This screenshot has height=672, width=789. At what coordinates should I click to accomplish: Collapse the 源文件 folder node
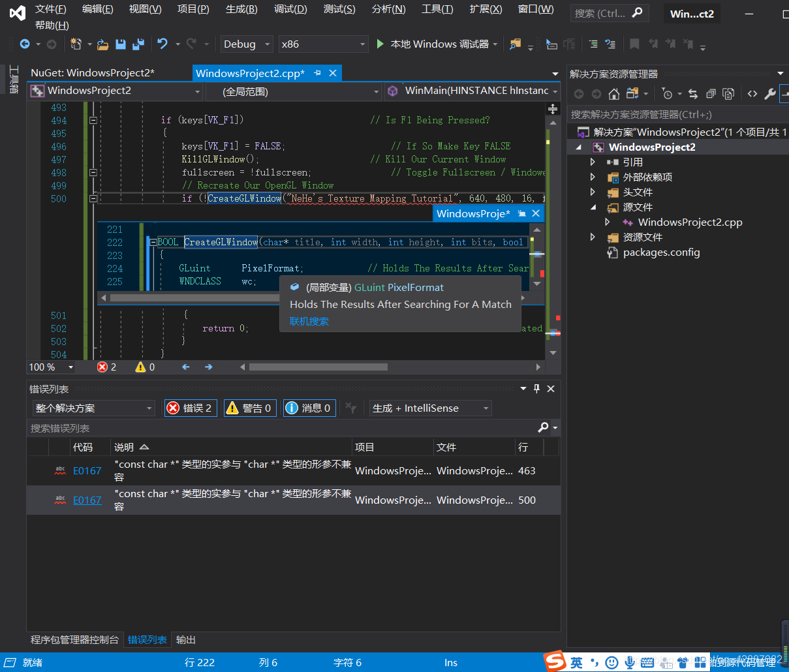[593, 207]
